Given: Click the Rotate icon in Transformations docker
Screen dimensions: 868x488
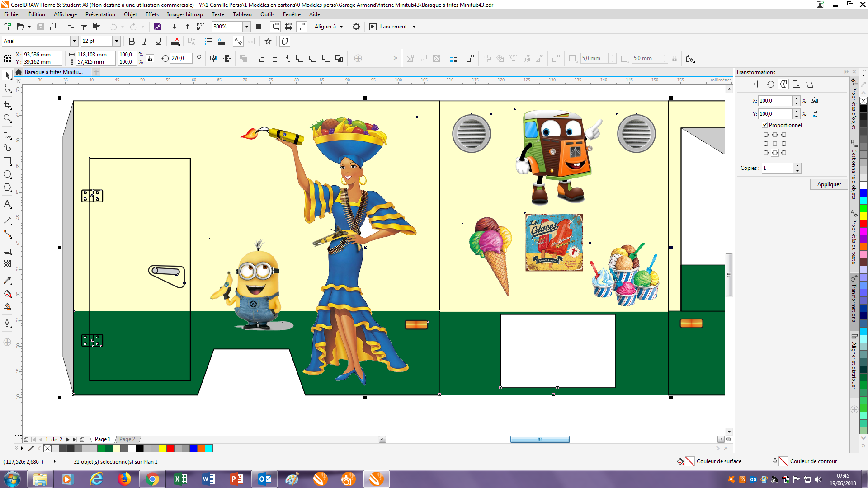Looking at the screenshot, I should point(770,84).
